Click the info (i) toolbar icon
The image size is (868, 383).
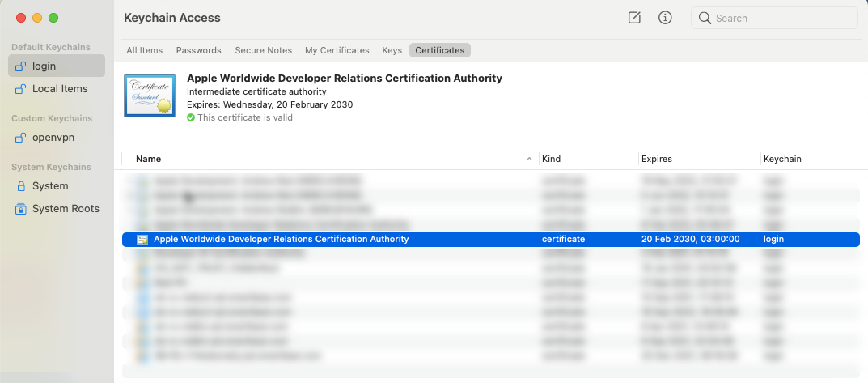click(665, 18)
